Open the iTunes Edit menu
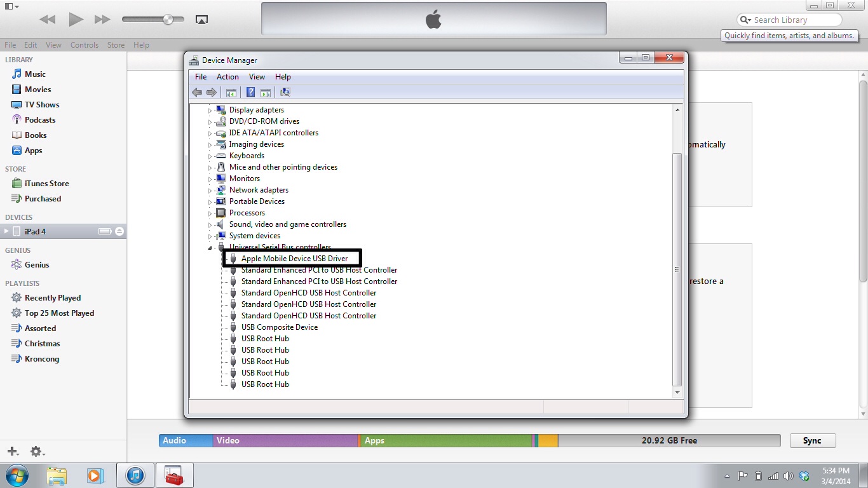 pyautogui.click(x=31, y=45)
